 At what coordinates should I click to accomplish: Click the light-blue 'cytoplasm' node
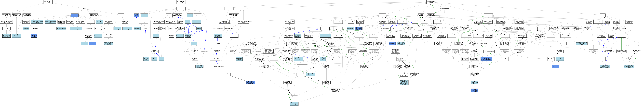[x=187, y=22]
